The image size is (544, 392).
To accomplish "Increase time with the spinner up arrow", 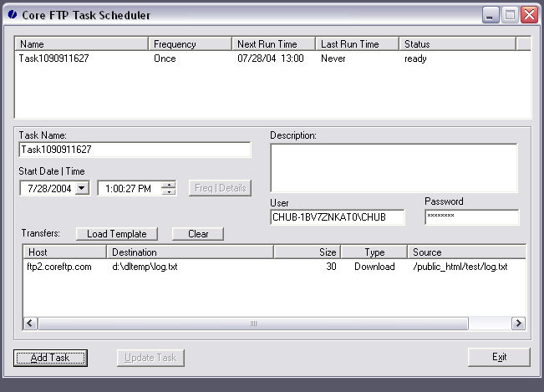I will [x=169, y=185].
